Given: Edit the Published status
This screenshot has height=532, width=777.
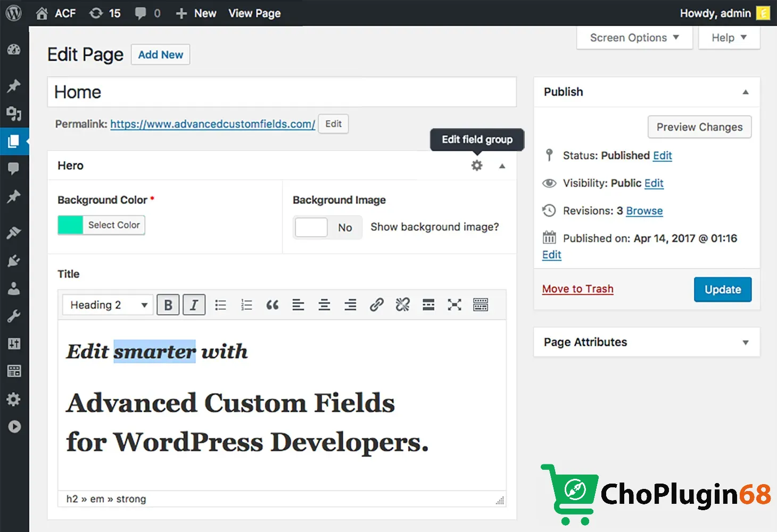Looking at the screenshot, I should pyautogui.click(x=663, y=155).
